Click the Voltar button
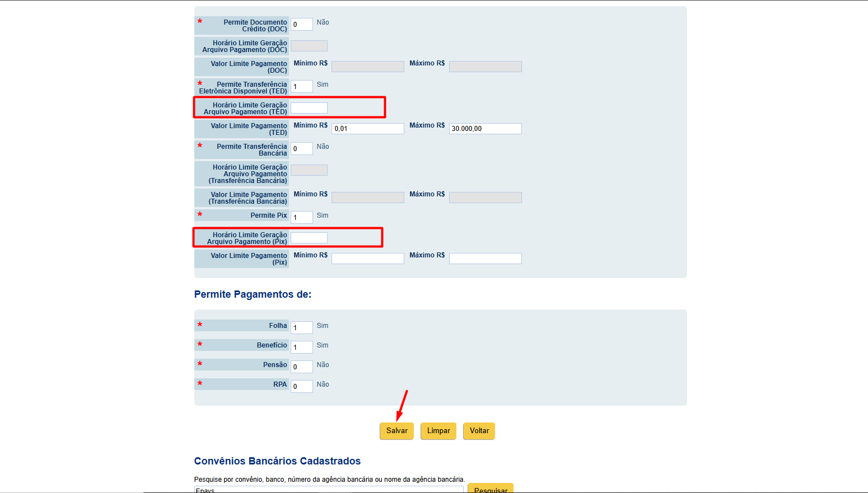Screen dimensions: 868x493 (479, 431)
